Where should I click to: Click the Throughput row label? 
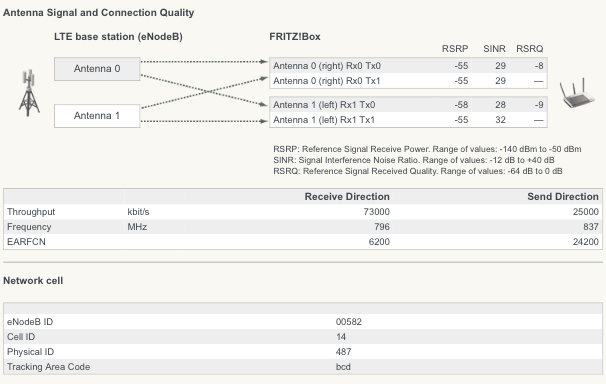coord(31,212)
